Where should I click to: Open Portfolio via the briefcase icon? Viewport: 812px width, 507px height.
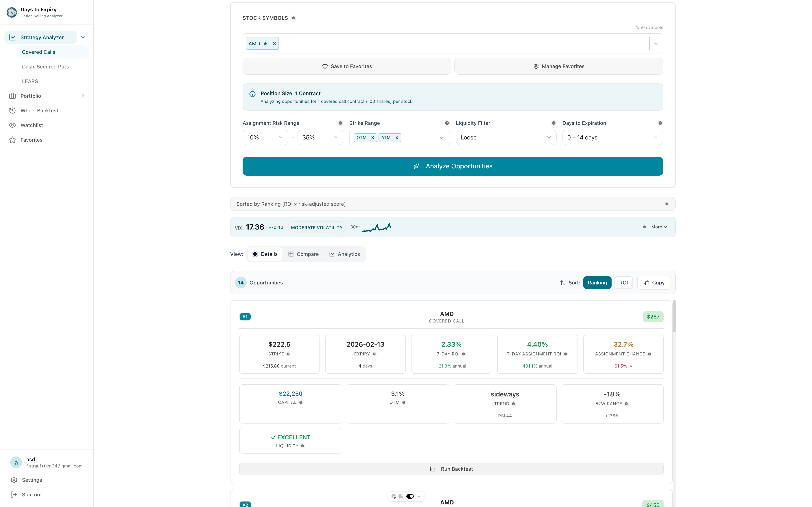click(x=12, y=96)
